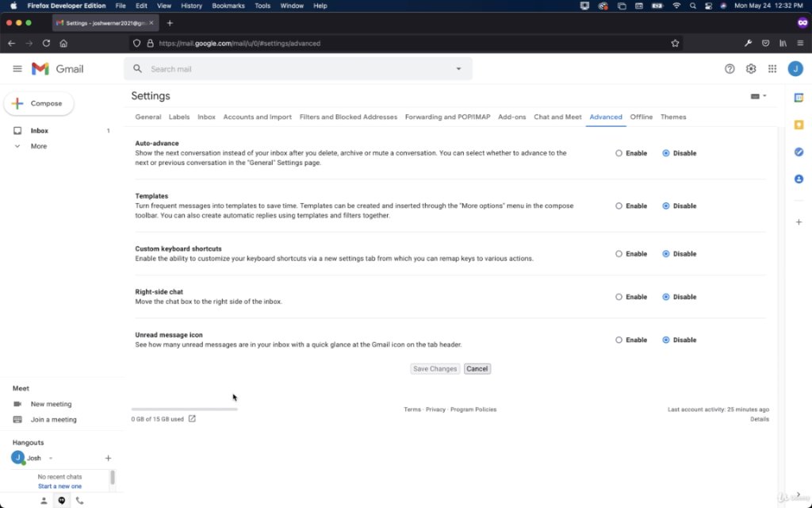The image size is (812, 508).
Task: Switch to the Labels settings tab
Action: tap(179, 117)
